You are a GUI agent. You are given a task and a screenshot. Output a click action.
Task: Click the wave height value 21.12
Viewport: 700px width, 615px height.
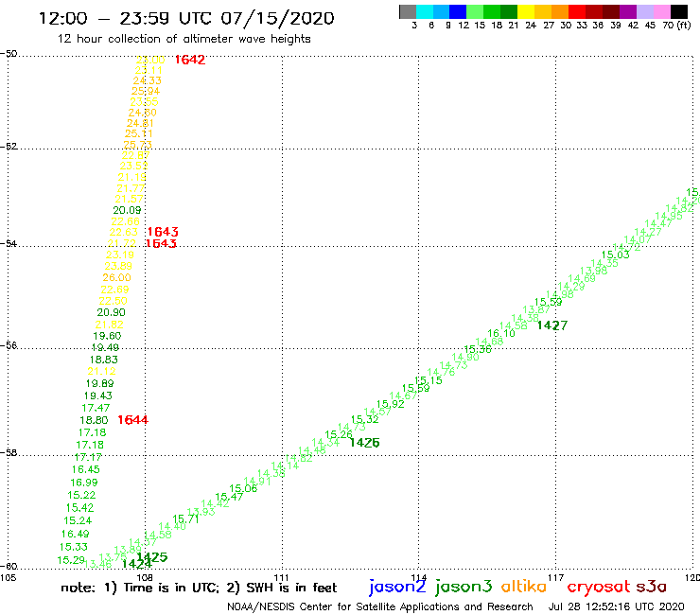point(102,371)
